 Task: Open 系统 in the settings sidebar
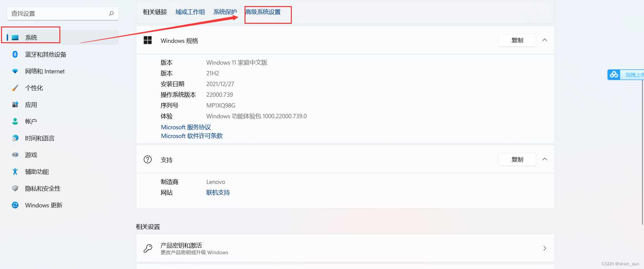coord(63,38)
